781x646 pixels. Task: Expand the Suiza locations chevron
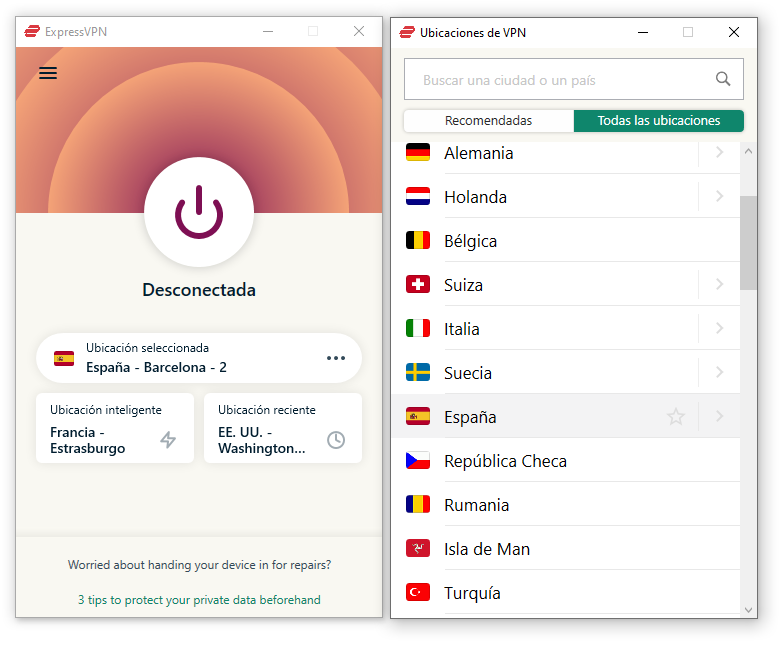(x=719, y=284)
